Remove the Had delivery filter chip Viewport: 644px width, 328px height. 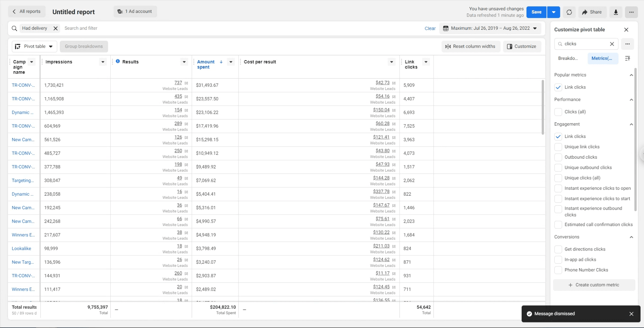tap(55, 28)
